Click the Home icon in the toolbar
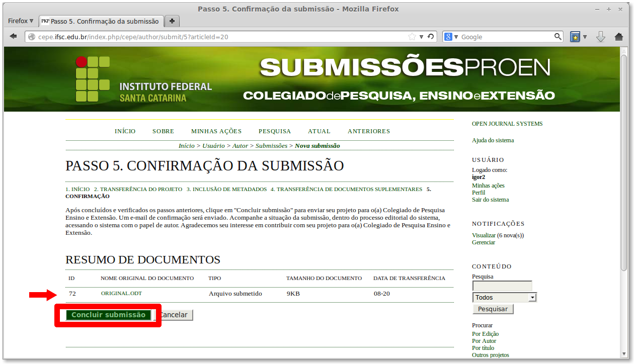Screen dimensions: 634x364 click(619, 36)
